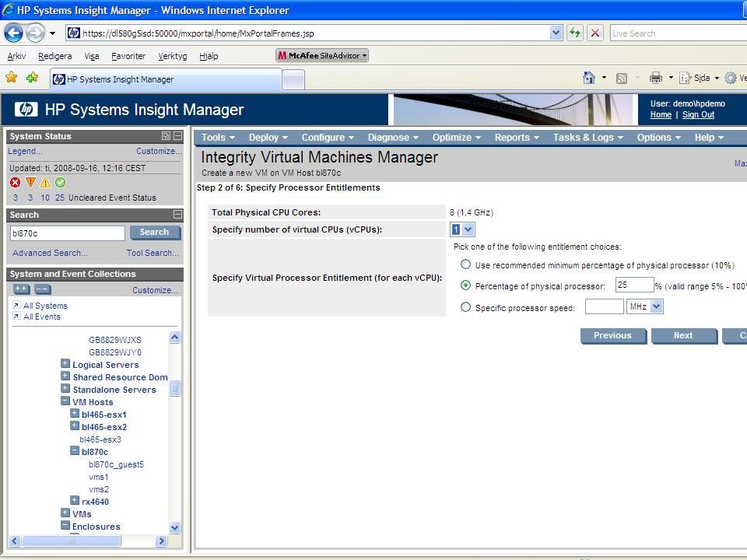Image resolution: width=747 pixels, height=560 pixels.
Task: Open the Reports menu
Action: click(517, 137)
